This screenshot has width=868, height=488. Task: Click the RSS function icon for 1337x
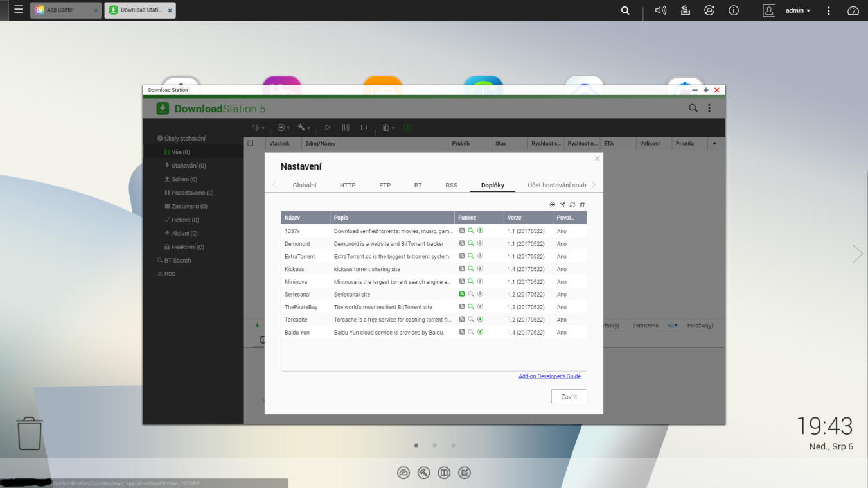(x=462, y=231)
